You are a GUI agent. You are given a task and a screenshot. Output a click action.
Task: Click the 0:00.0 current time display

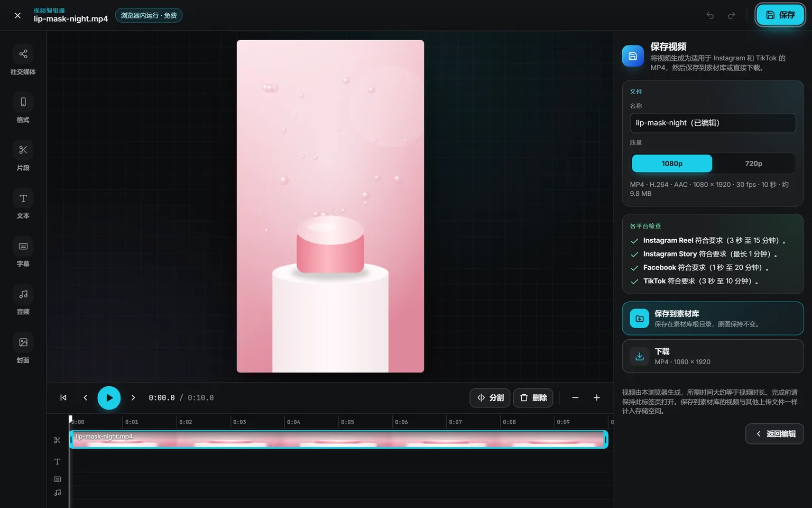(162, 398)
